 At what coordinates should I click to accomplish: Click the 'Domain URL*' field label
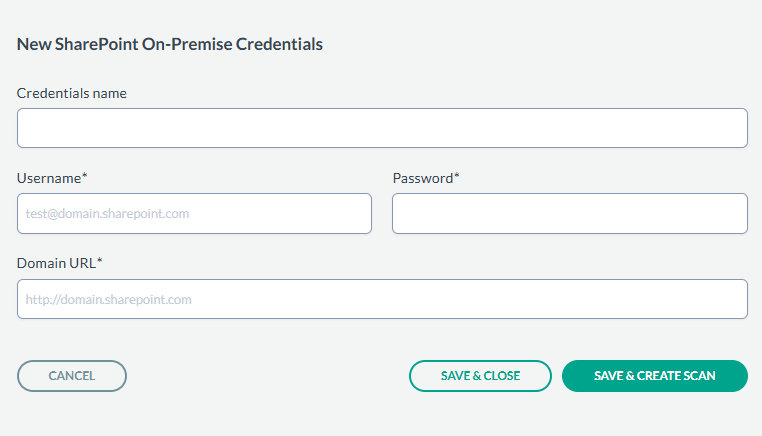[x=60, y=263]
